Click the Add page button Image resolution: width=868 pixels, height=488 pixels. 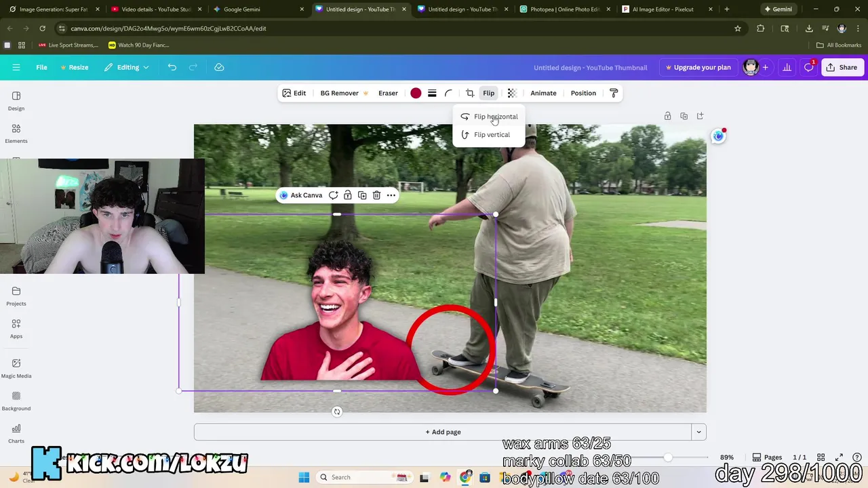(443, 432)
